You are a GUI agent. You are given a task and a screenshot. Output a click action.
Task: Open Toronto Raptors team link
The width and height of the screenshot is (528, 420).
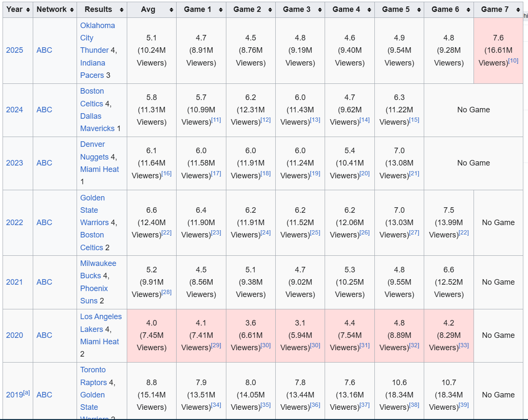(94, 376)
